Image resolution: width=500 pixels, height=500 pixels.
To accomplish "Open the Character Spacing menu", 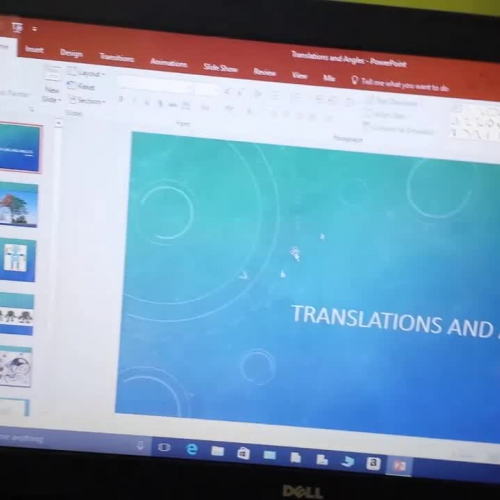I will pyautogui.click(x=186, y=106).
